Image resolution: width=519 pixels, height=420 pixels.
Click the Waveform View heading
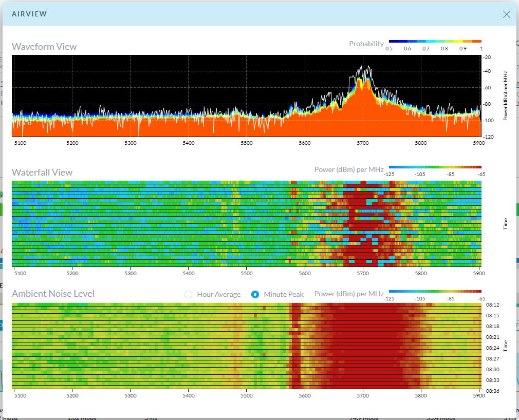click(x=44, y=47)
